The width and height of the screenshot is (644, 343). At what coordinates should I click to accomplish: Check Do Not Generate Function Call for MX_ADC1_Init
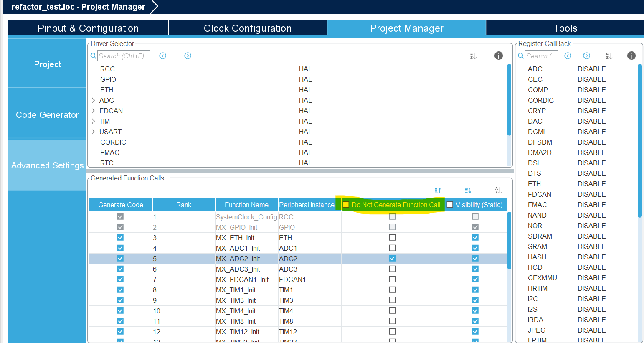tap(392, 248)
